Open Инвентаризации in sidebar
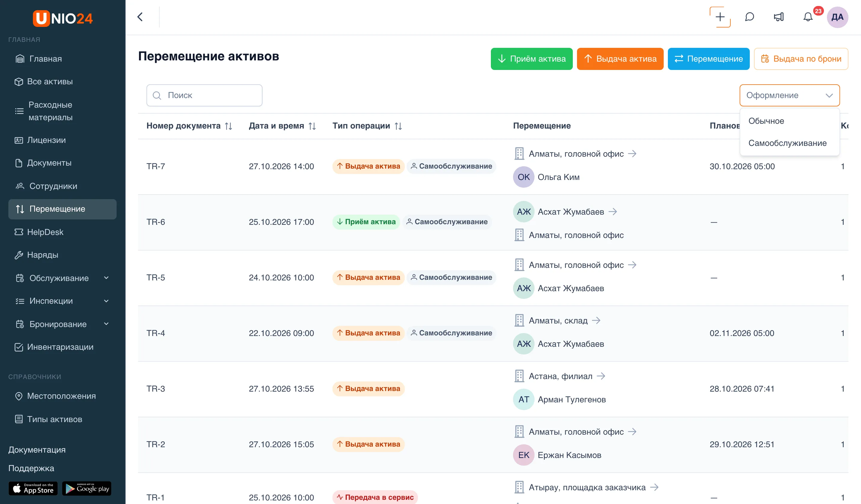This screenshot has width=861, height=504. (62, 347)
